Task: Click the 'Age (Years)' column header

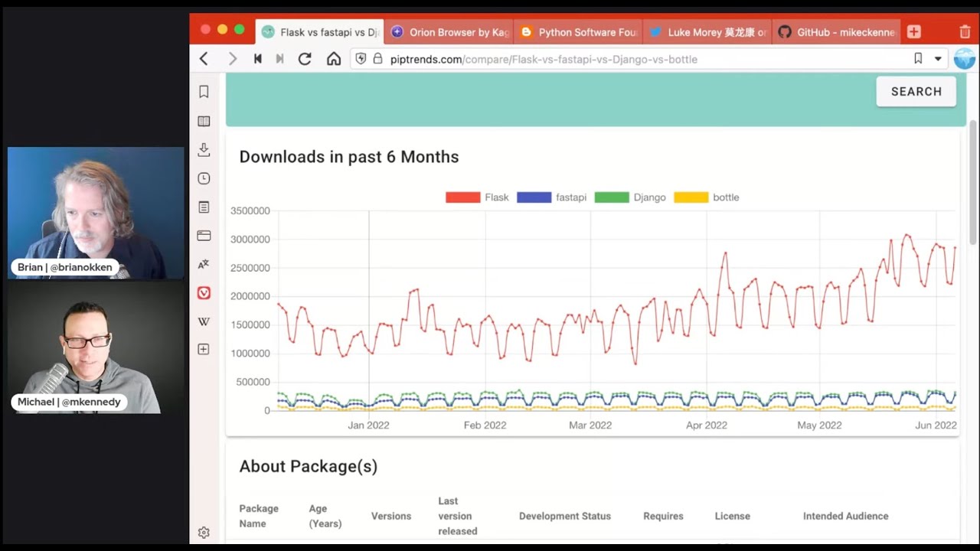Action: 325,516
